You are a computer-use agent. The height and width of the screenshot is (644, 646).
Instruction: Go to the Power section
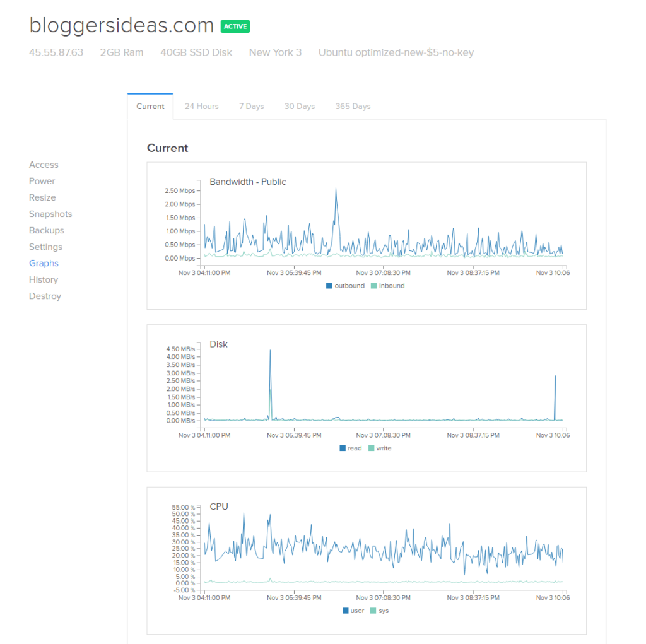tap(42, 181)
